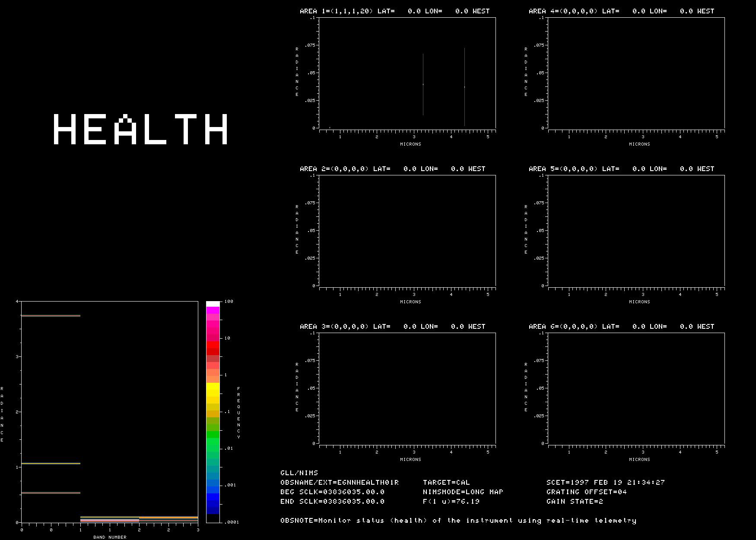Screen dimensions: 756x540
Task: Select the AREA 6=(0,0,0,0) plot header
Action: click(x=622, y=327)
